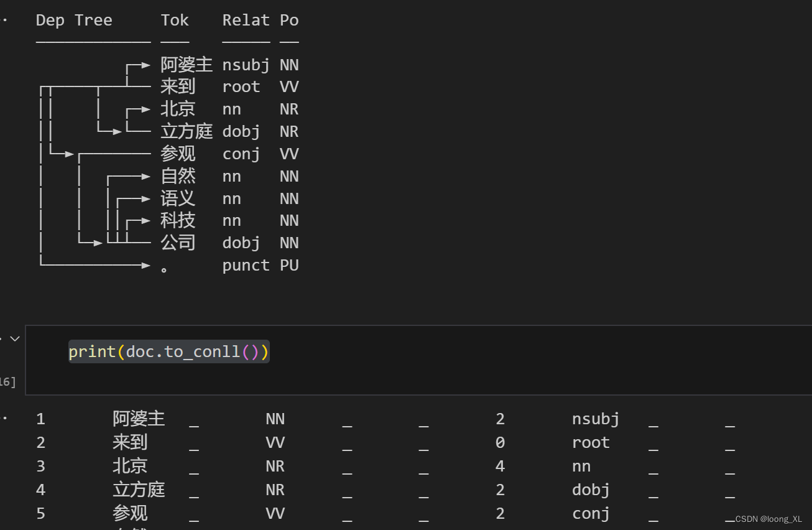The width and height of the screenshot is (812, 530).
Task: Click token 阿婆主 in the dependency tree table
Action: click(187, 65)
